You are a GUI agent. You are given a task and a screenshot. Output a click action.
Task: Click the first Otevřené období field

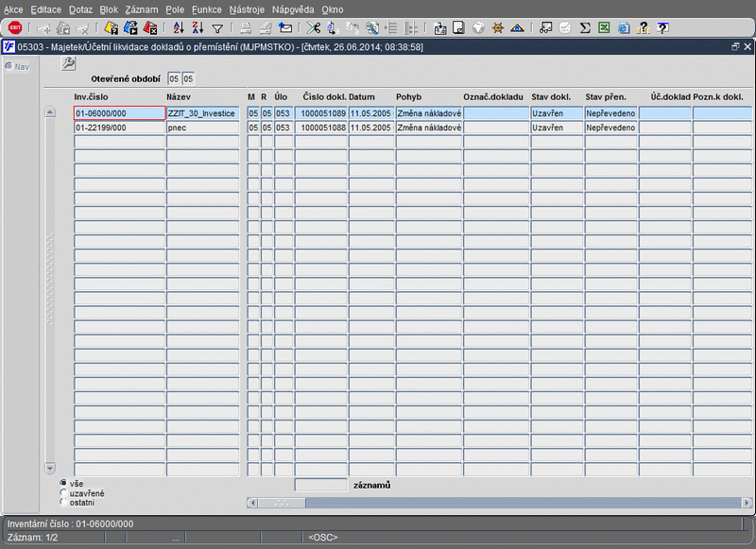coord(174,78)
